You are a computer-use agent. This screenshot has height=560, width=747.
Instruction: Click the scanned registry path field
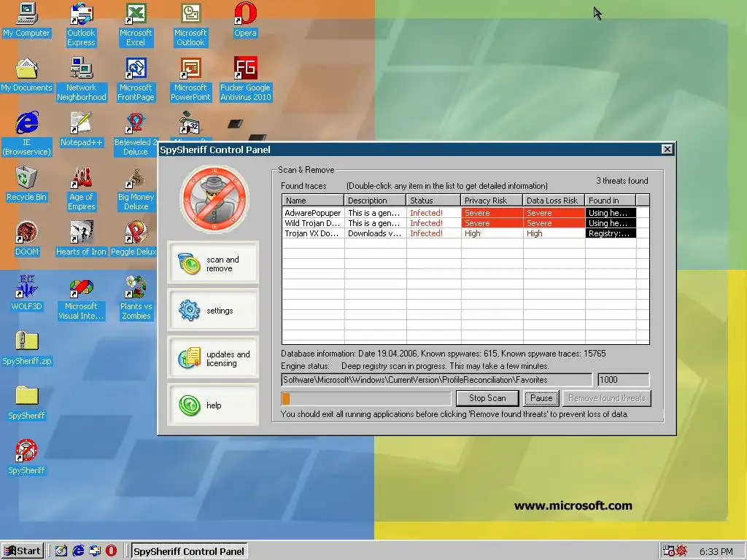[x=436, y=380]
